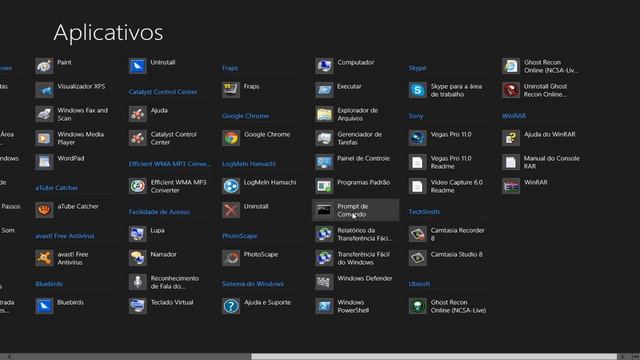This screenshot has height=360, width=640.
Task: Launch the Fraps icon
Action: click(x=231, y=90)
